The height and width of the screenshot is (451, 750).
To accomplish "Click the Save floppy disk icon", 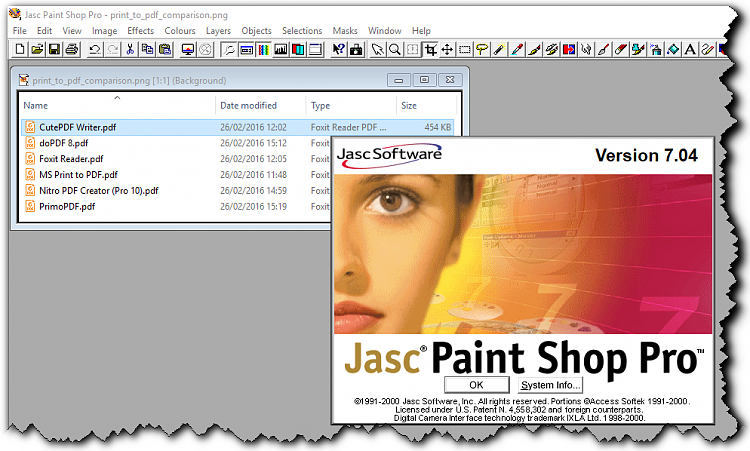I will [55, 49].
